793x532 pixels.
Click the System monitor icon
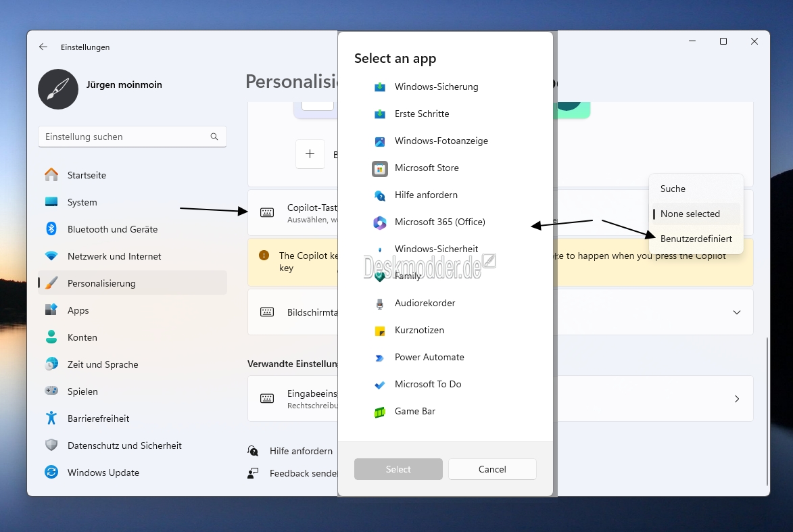click(51, 201)
